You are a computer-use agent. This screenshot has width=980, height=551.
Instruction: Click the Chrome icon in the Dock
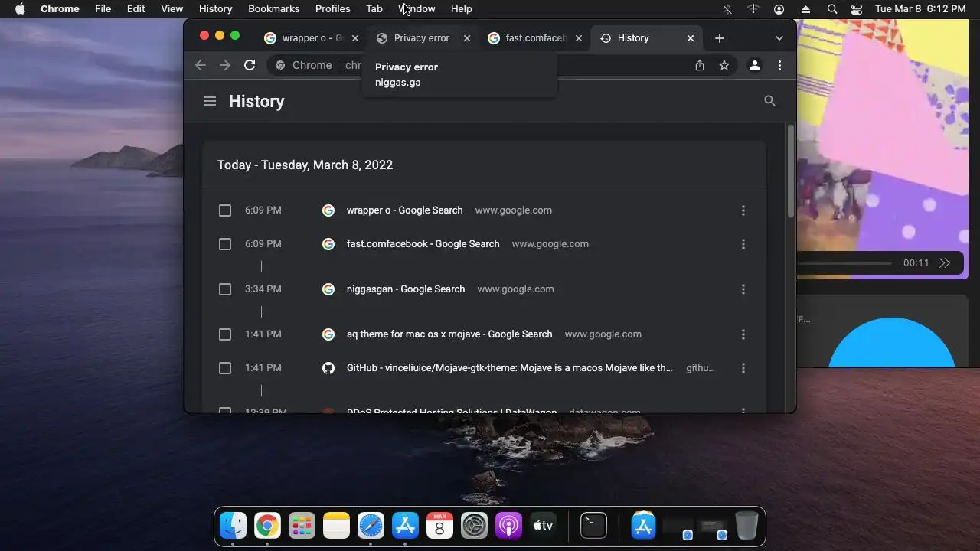tap(267, 526)
